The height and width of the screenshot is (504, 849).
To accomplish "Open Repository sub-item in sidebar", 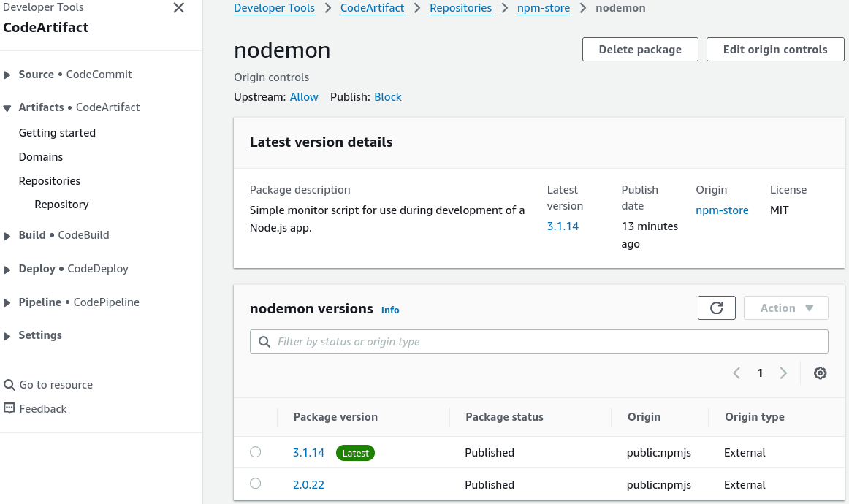I will 61,204.
